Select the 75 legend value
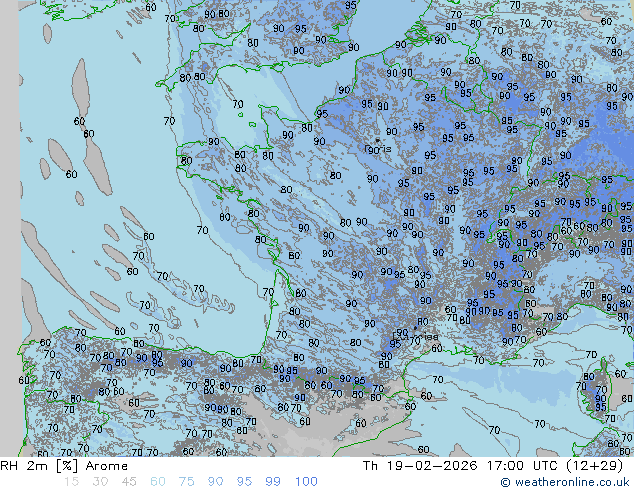Screen dimensions: 634x490 (x=187, y=482)
